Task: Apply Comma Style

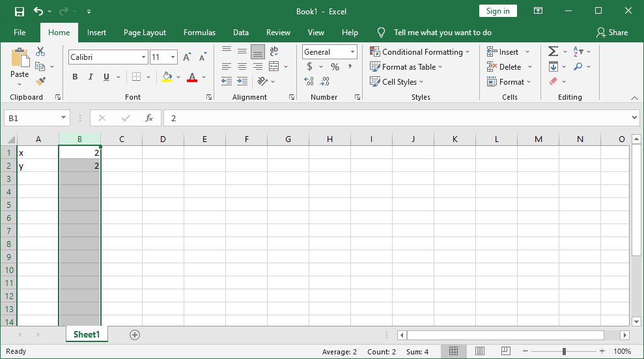Action: [350, 66]
